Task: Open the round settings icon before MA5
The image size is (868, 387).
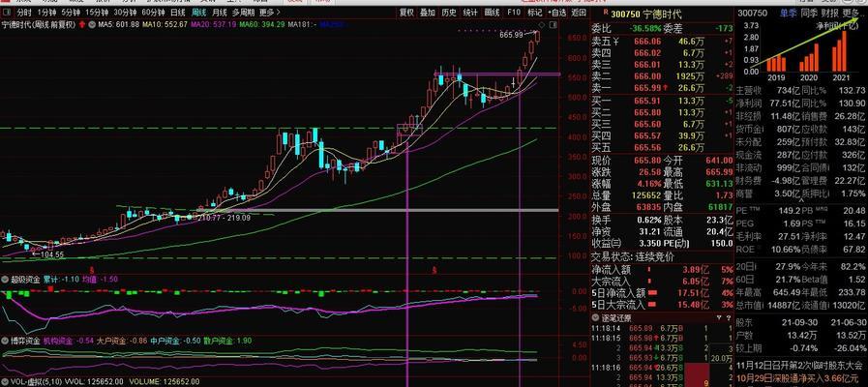Action: (93, 24)
